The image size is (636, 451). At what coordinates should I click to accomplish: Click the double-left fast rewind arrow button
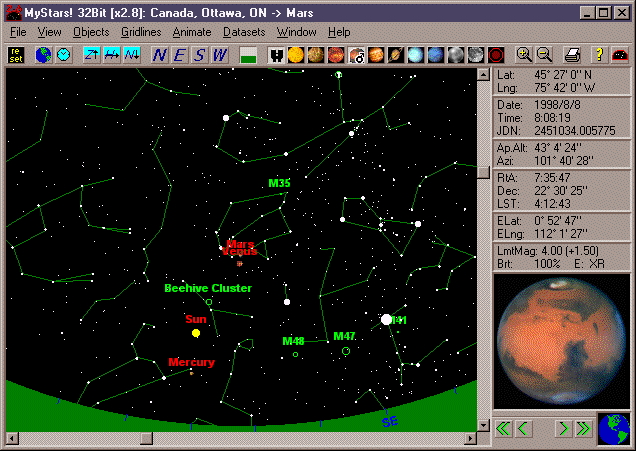tap(503, 428)
